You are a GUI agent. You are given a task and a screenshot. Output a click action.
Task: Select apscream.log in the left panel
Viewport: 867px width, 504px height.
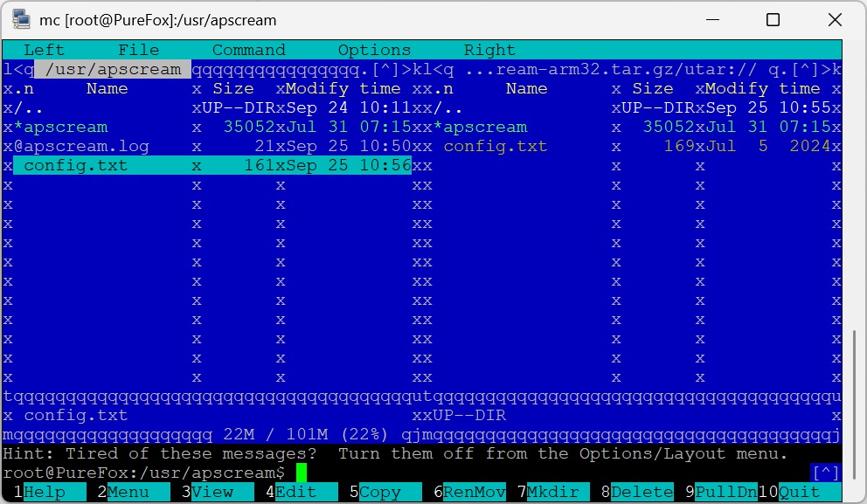coord(86,146)
